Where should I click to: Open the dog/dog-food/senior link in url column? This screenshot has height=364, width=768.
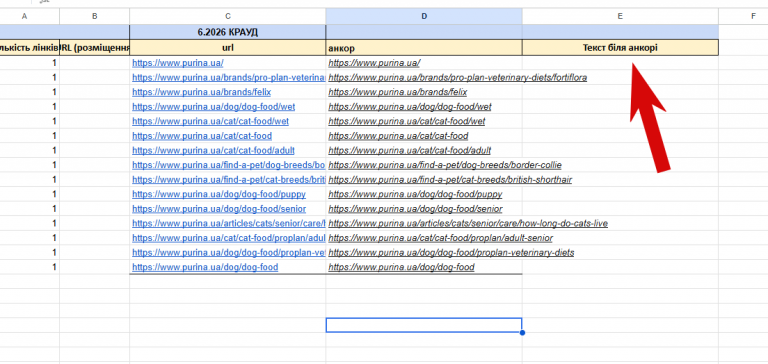(219, 209)
